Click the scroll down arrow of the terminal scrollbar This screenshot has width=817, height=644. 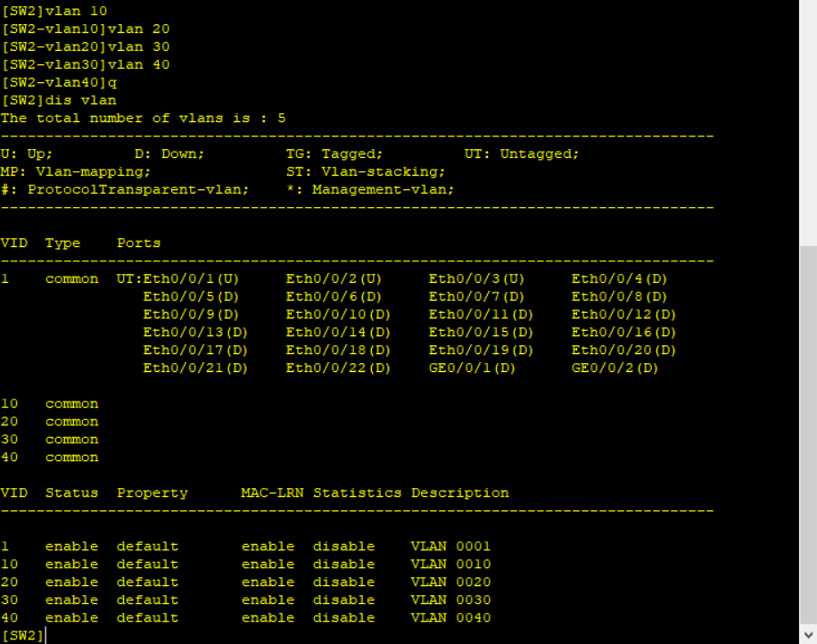point(808,634)
